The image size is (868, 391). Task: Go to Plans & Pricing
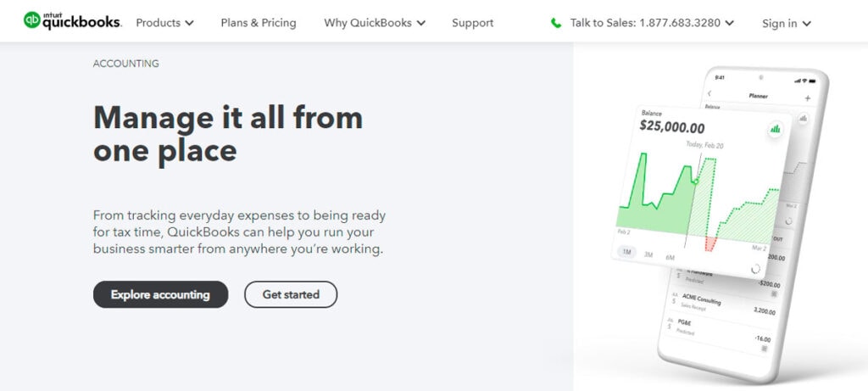259,23
